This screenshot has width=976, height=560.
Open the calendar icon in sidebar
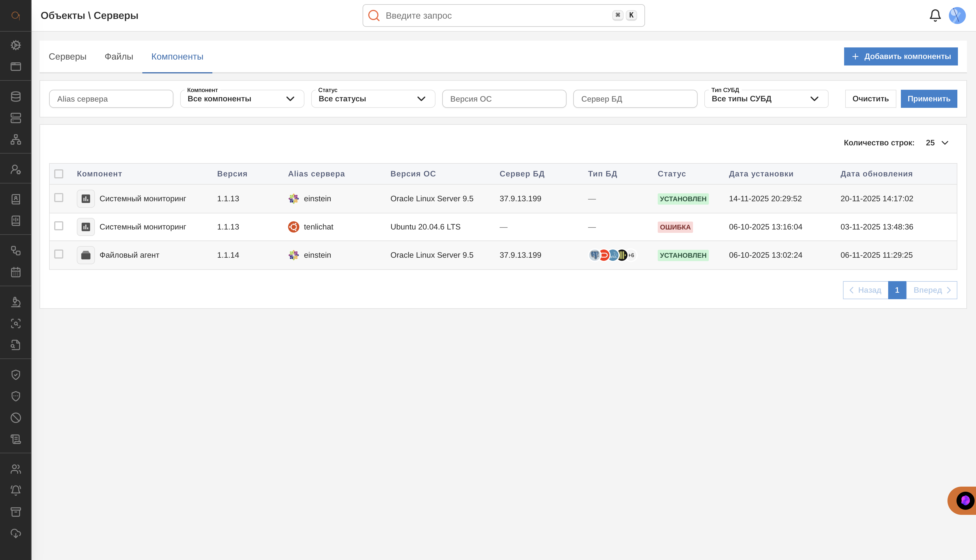[16, 272]
